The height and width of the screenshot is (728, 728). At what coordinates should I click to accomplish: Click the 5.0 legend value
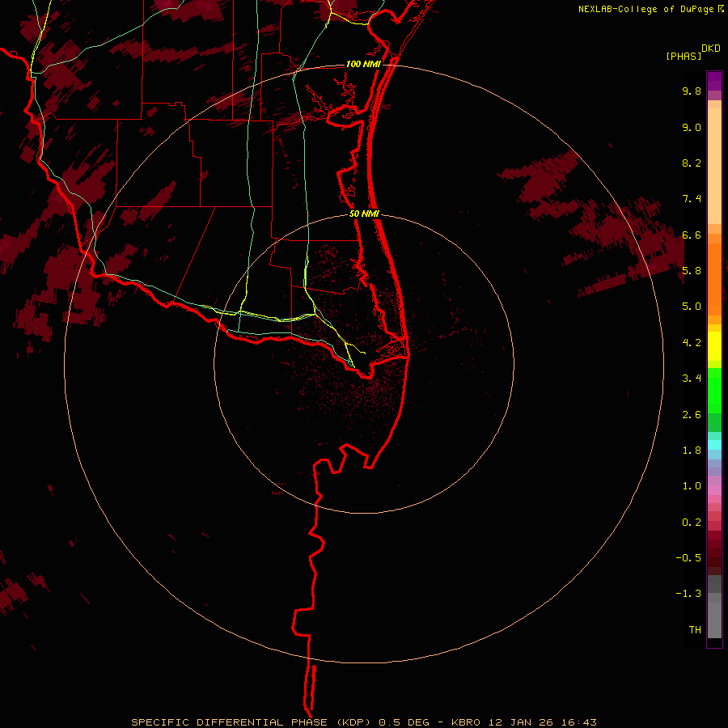(x=692, y=307)
